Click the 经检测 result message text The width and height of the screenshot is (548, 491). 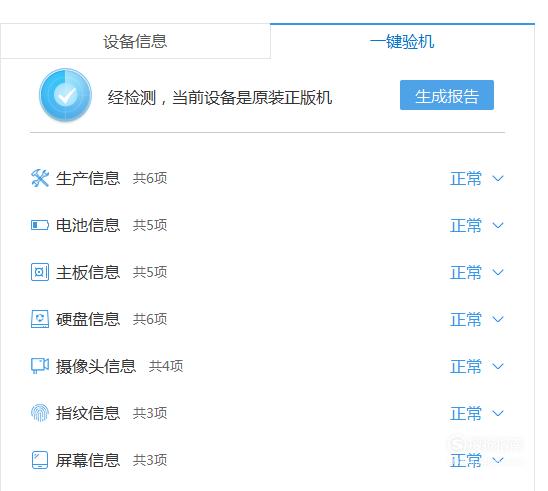(x=220, y=97)
